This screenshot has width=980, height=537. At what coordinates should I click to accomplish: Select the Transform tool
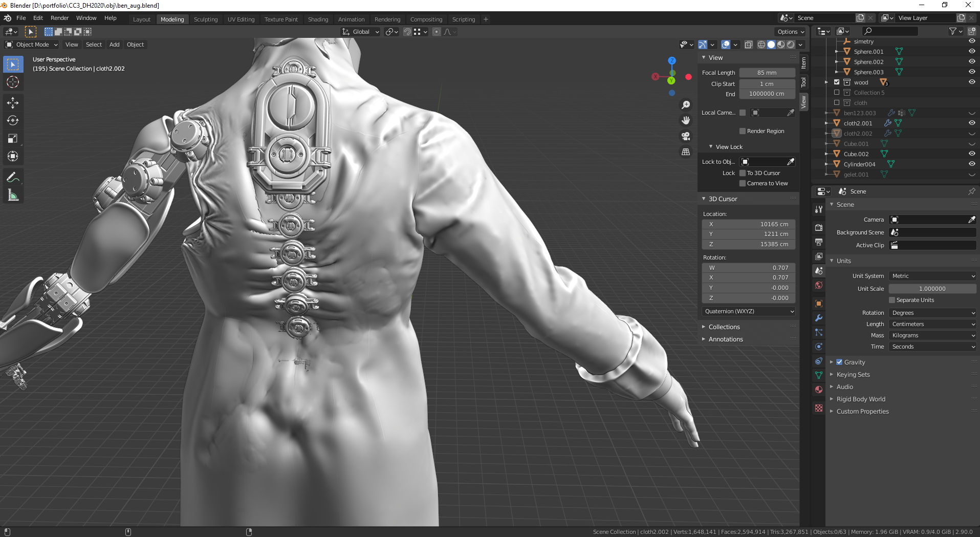(x=13, y=157)
